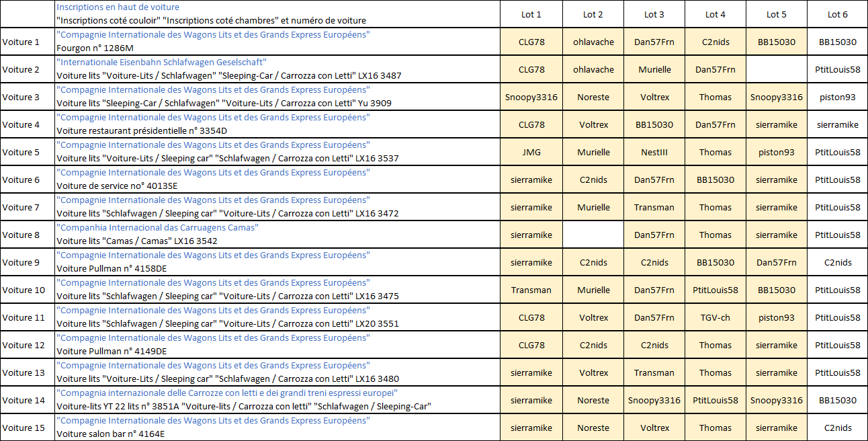Select "Voiture Pullman n° 4158DE" text
This screenshot has width=868, height=441.
click(x=112, y=269)
